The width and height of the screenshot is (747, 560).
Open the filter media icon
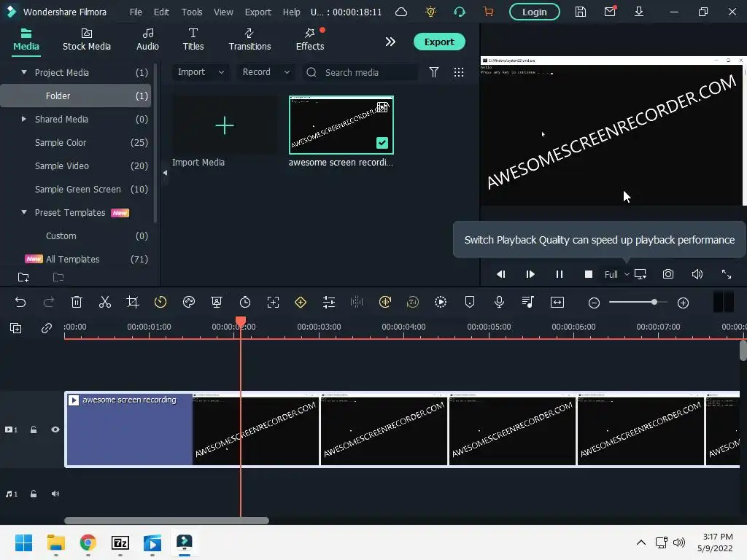click(x=433, y=72)
